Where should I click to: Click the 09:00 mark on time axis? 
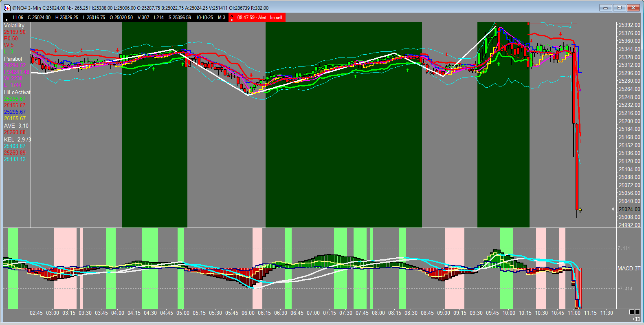pos(444,313)
